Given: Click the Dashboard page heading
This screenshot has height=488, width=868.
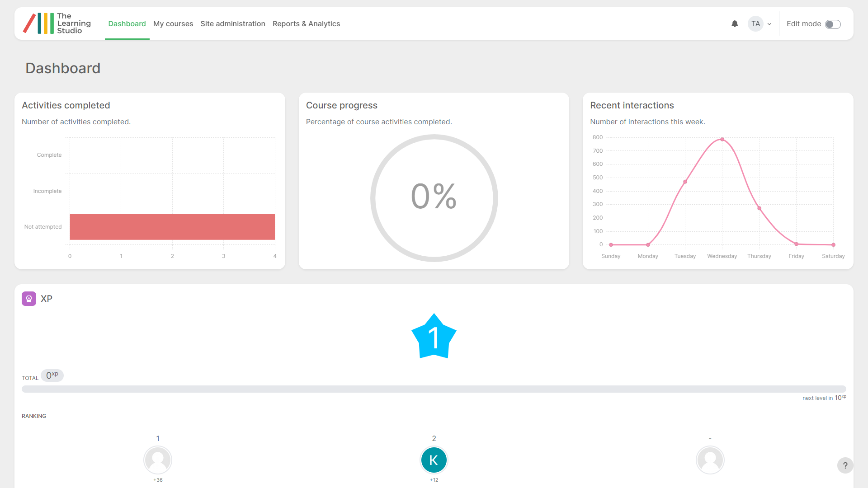Looking at the screenshot, I should (x=63, y=68).
